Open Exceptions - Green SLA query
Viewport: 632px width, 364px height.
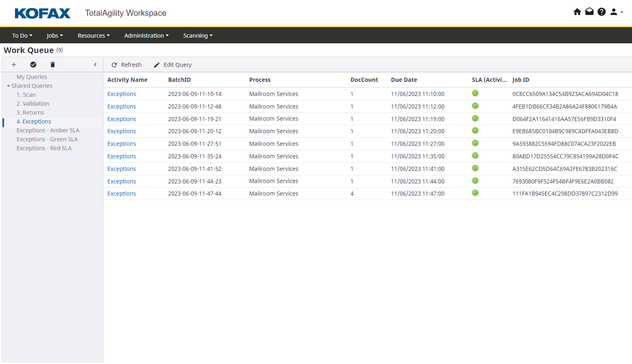tap(47, 139)
